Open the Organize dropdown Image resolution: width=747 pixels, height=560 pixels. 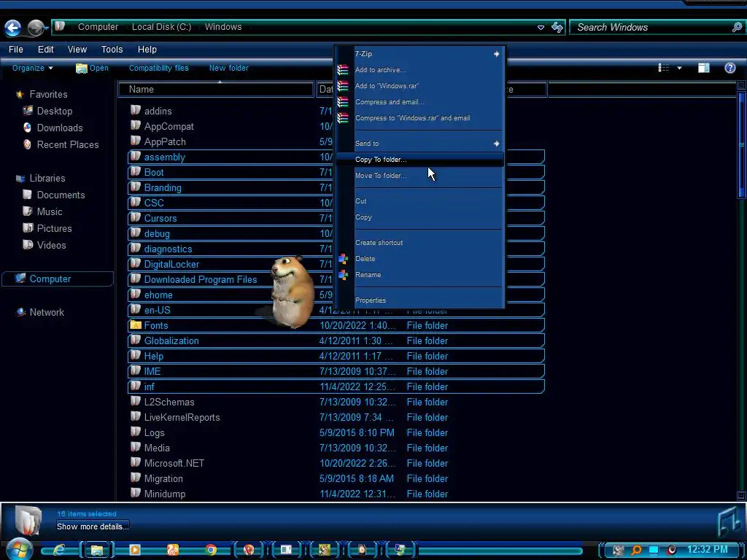[x=32, y=68]
